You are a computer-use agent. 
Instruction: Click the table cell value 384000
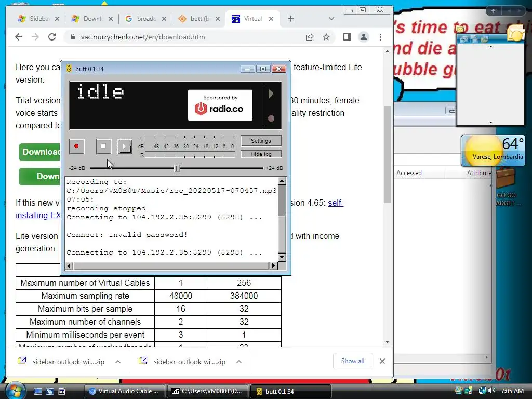tap(244, 296)
